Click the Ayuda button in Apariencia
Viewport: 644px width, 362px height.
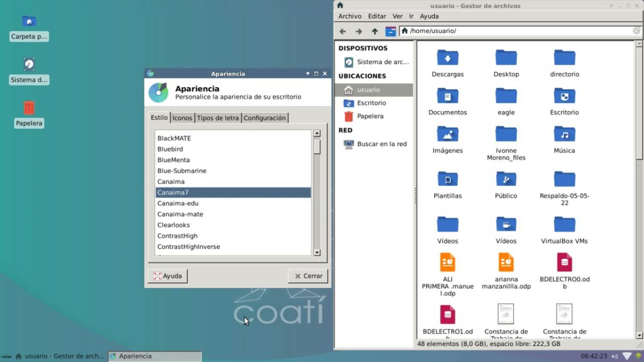167,276
